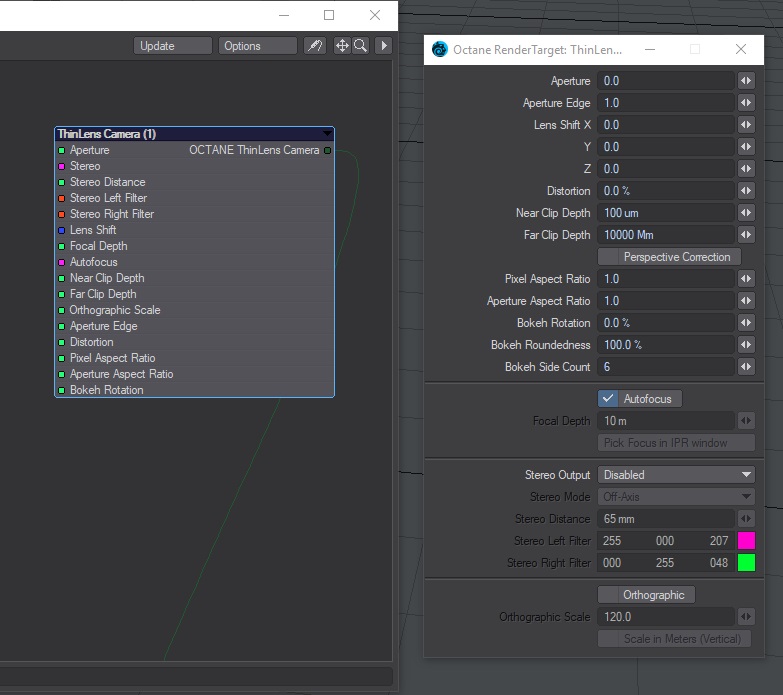Click the Distortion stepper arrows
Screen dimensions: 783x695
tap(746, 191)
